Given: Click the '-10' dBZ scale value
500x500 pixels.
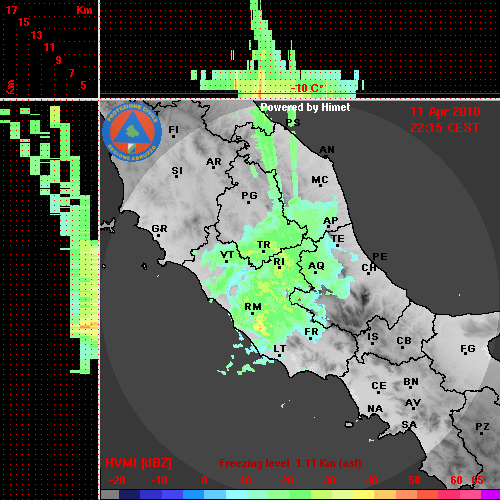Looking at the screenshot, I should [x=159, y=480].
